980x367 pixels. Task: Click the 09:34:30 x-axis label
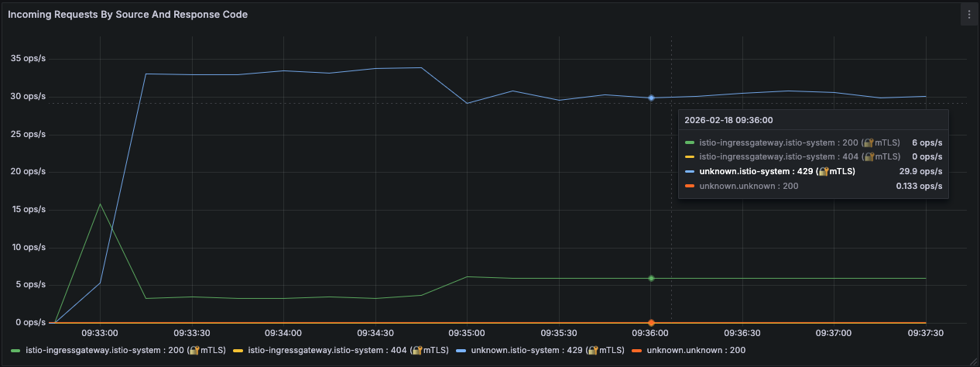point(375,333)
